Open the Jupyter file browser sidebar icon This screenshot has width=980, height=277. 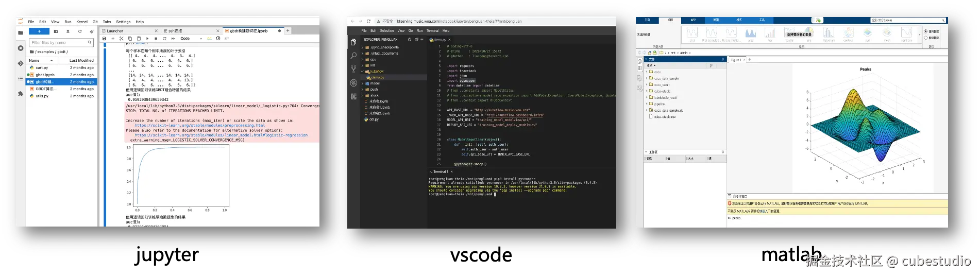coord(21,32)
